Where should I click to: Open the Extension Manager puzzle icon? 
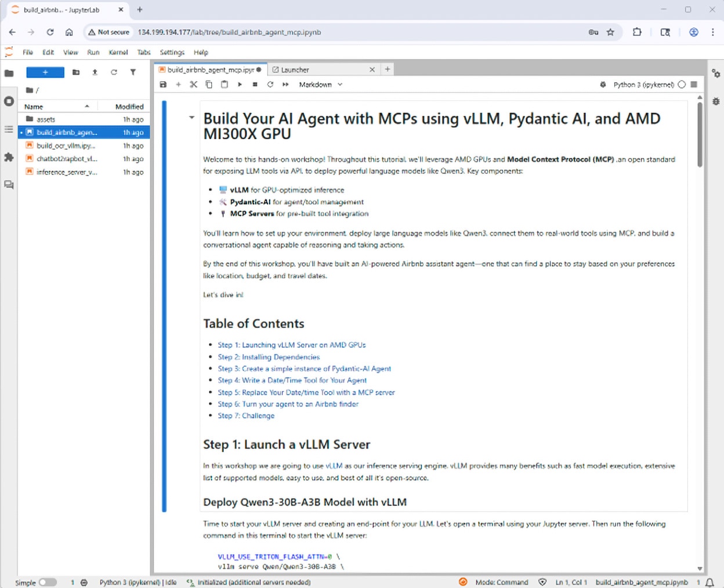pos(9,157)
